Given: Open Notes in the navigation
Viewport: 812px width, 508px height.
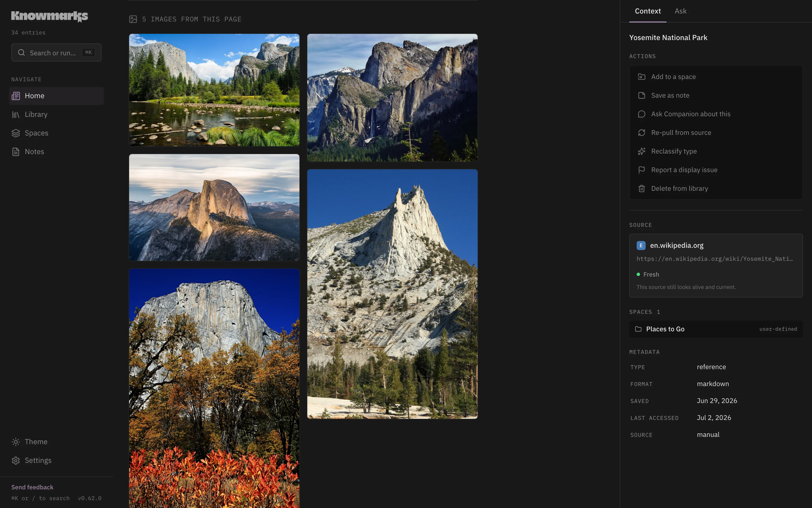Looking at the screenshot, I should (56, 152).
